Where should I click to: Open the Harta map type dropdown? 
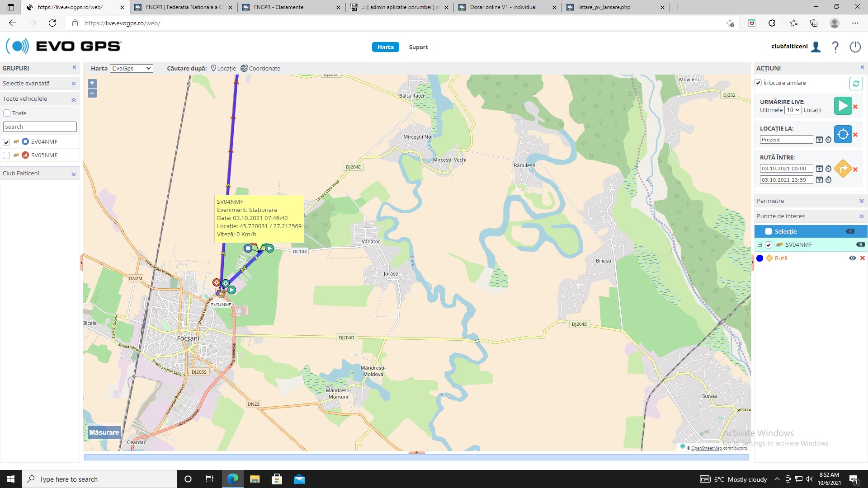(x=132, y=69)
